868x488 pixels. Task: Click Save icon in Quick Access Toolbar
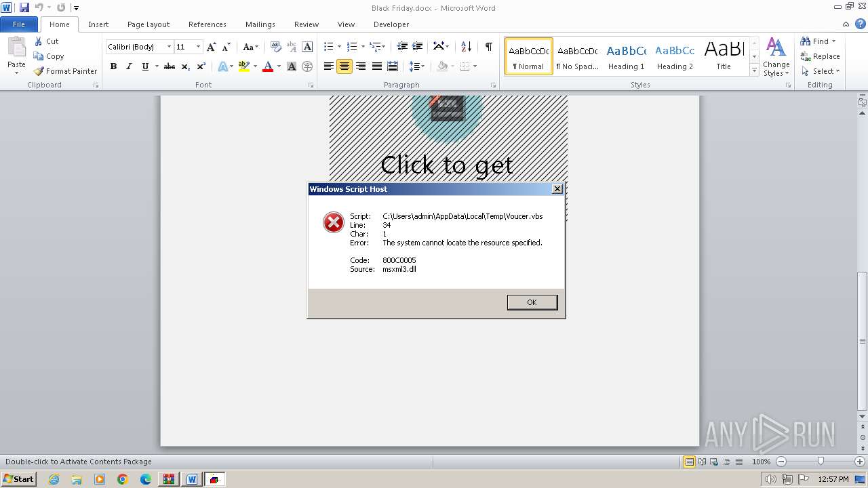point(24,7)
